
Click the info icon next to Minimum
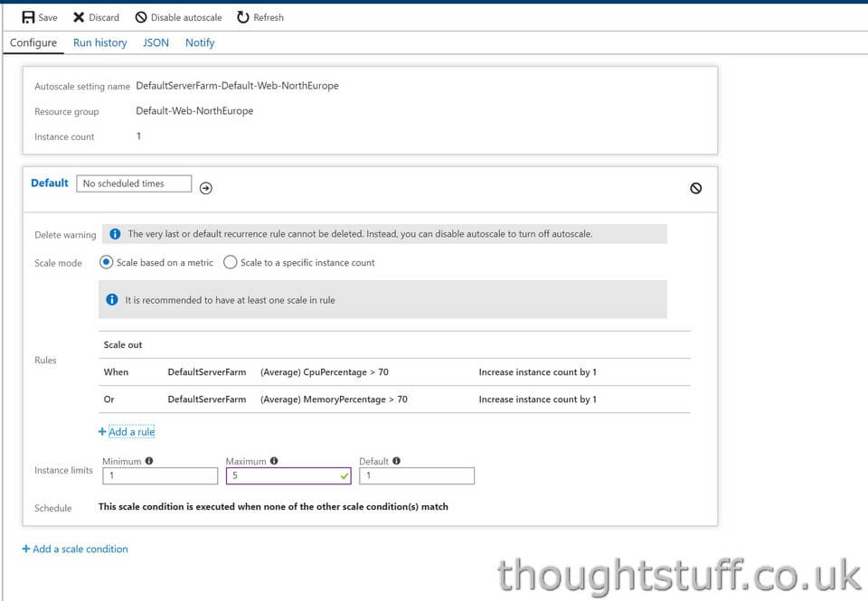click(149, 460)
